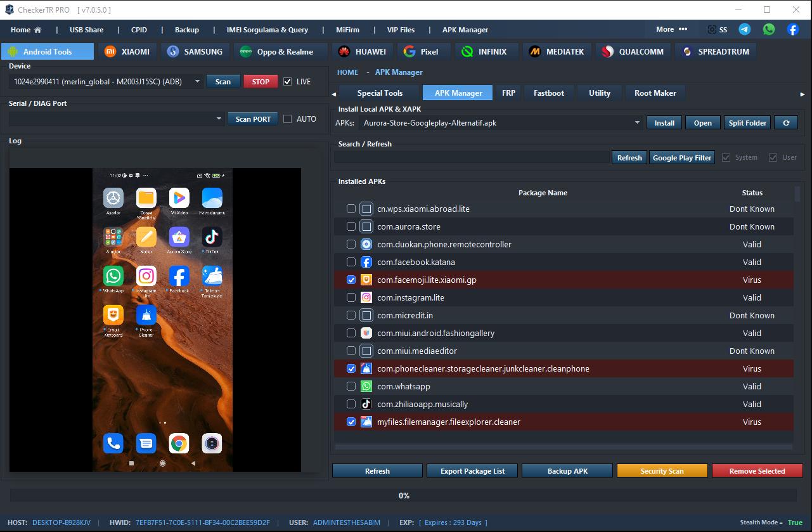812x532 pixels.
Task: Start the Security Scan
Action: tap(662, 471)
